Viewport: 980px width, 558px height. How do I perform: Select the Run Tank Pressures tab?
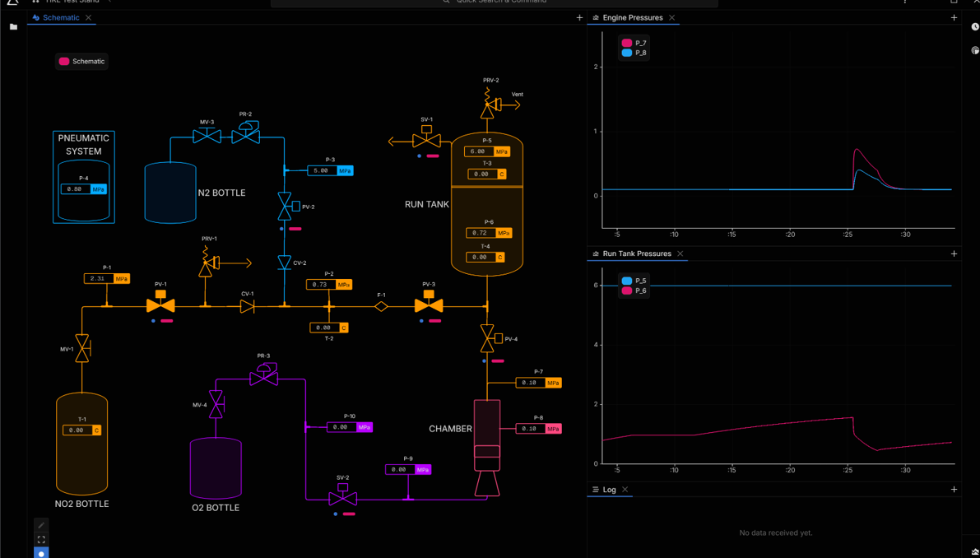click(x=637, y=253)
